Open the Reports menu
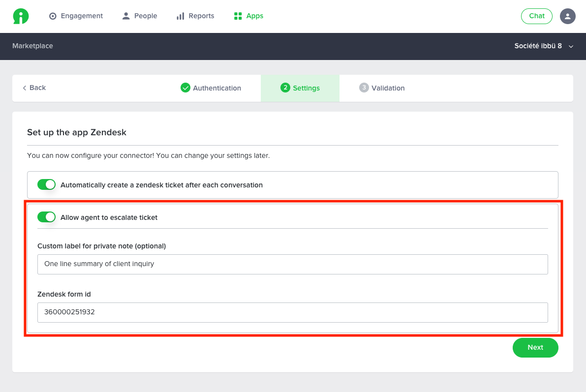Screen dimensions: 586x392 point(195,16)
